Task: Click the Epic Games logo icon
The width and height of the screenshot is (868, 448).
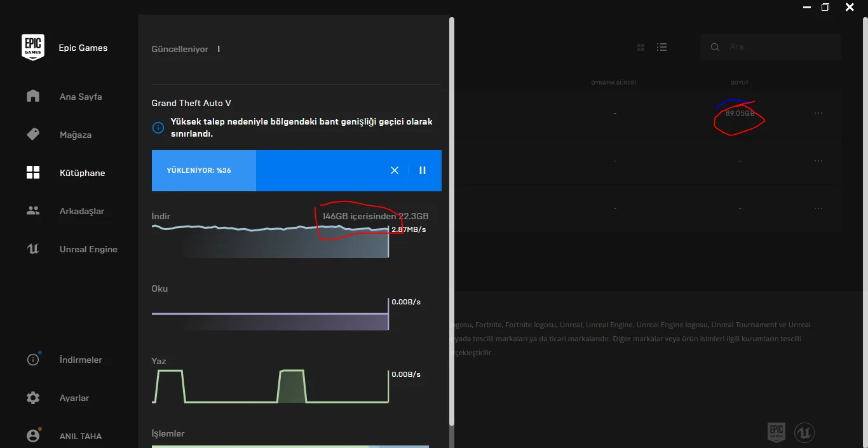Action: coord(33,47)
